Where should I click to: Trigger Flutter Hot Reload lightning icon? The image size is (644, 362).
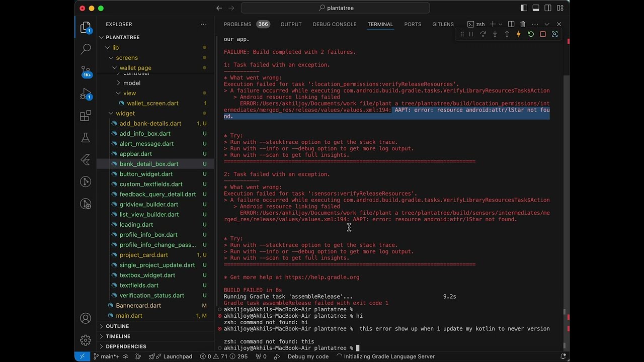pos(519,34)
